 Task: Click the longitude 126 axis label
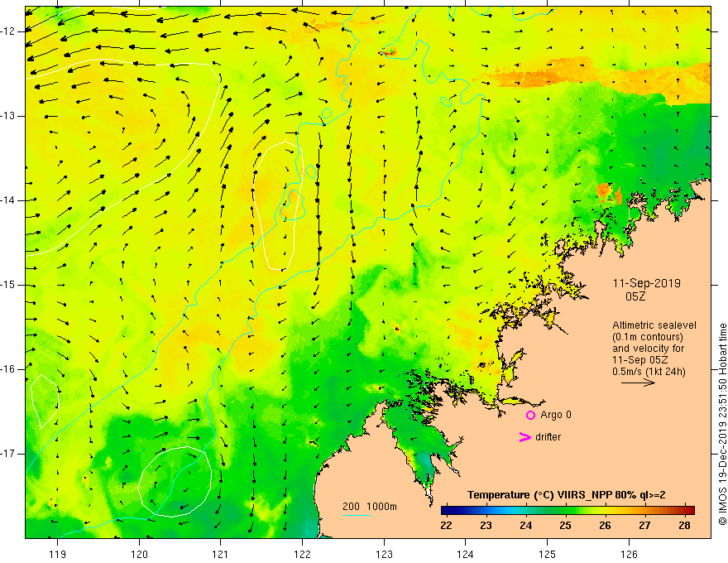pyautogui.click(x=629, y=554)
